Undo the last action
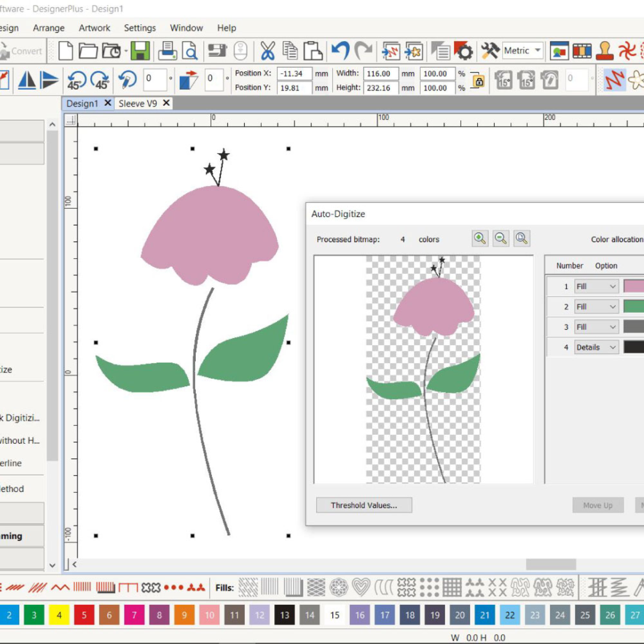 tap(340, 51)
